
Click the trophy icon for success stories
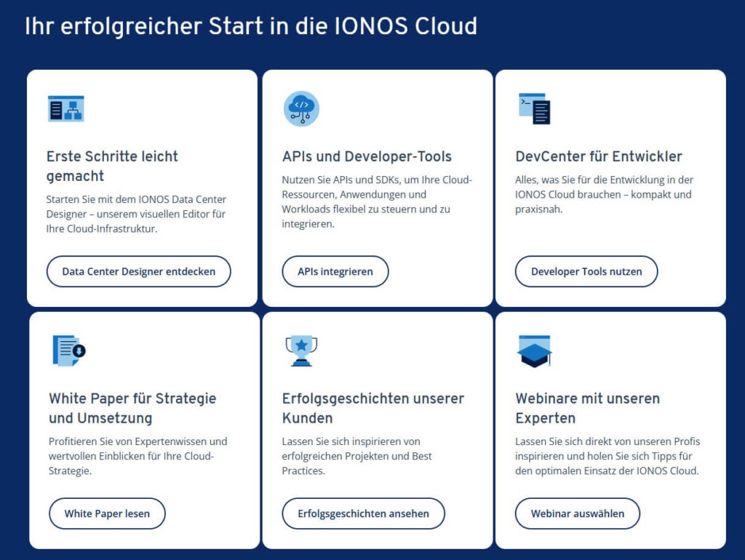pos(300,351)
